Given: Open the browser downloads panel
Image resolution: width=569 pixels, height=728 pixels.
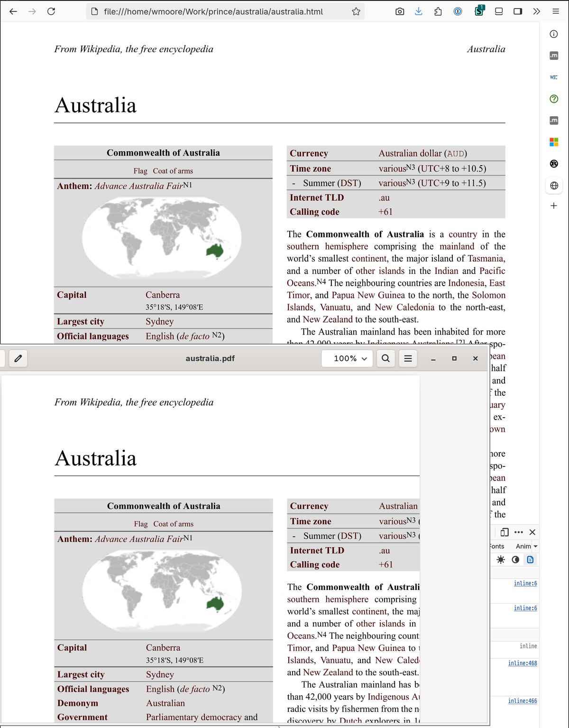Looking at the screenshot, I should [419, 11].
